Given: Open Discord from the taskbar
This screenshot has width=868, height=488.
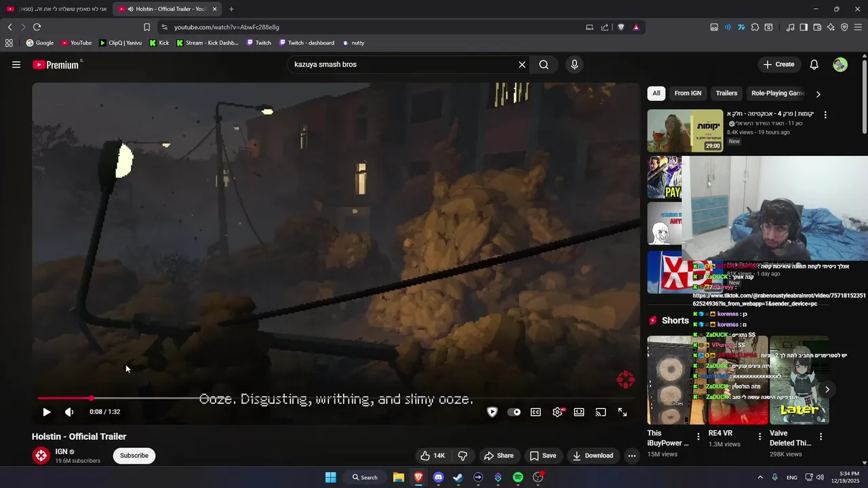Looking at the screenshot, I should [438, 477].
